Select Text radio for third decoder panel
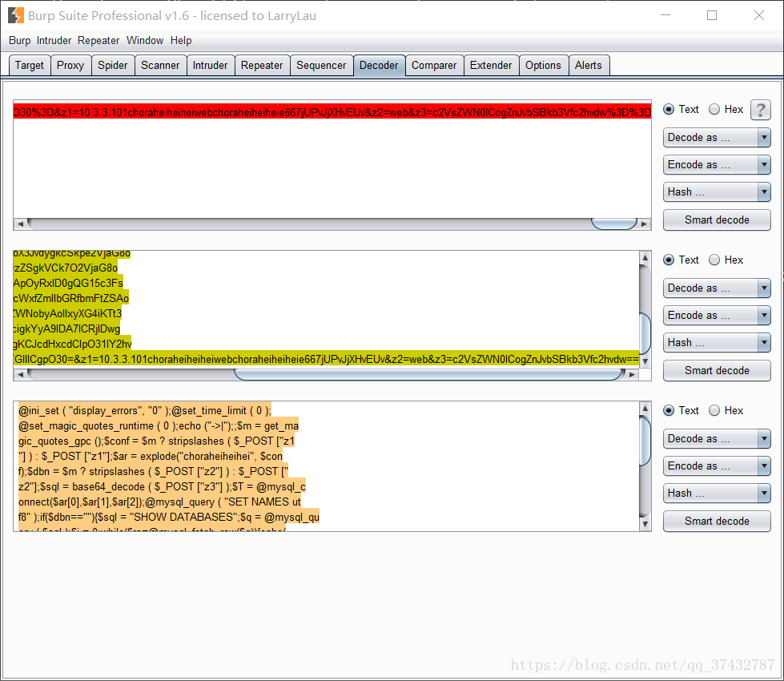Viewport: 784px width, 681px height. coord(669,410)
